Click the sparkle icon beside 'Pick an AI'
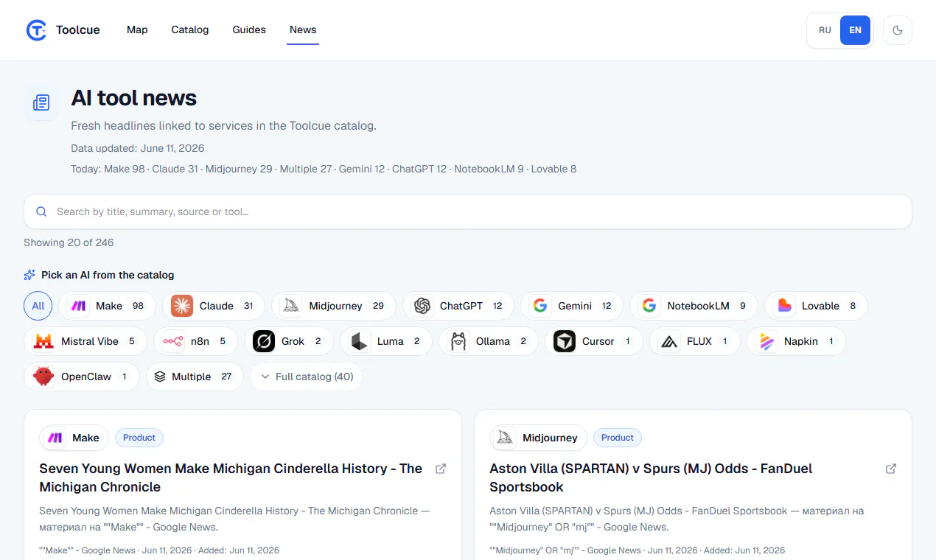Viewport: 936px width, 560px height. coord(29,275)
